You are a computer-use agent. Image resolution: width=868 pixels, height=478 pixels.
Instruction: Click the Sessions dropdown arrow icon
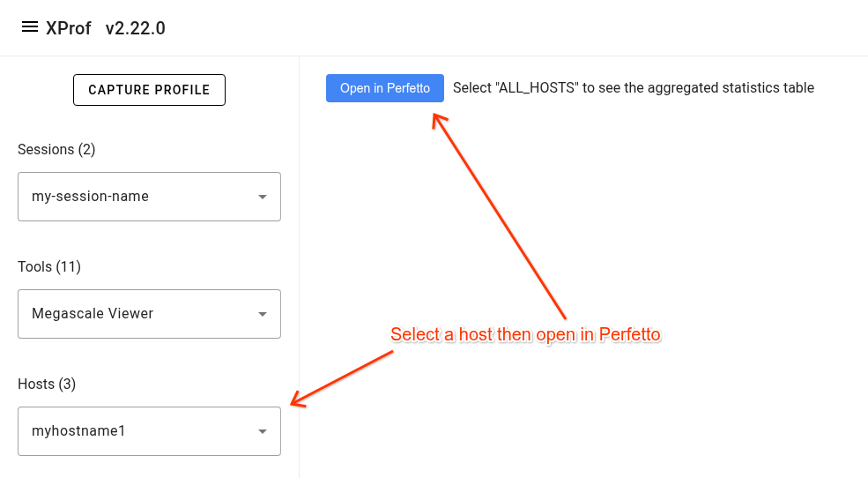click(262, 197)
